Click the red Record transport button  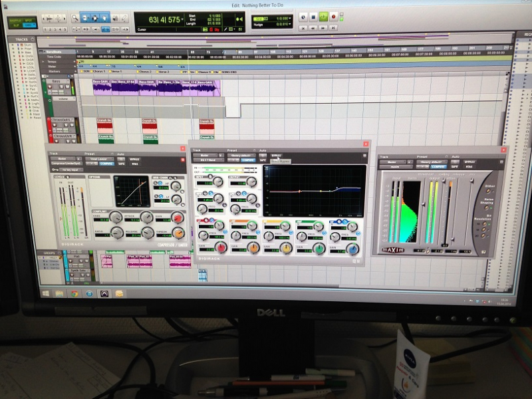click(x=333, y=16)
